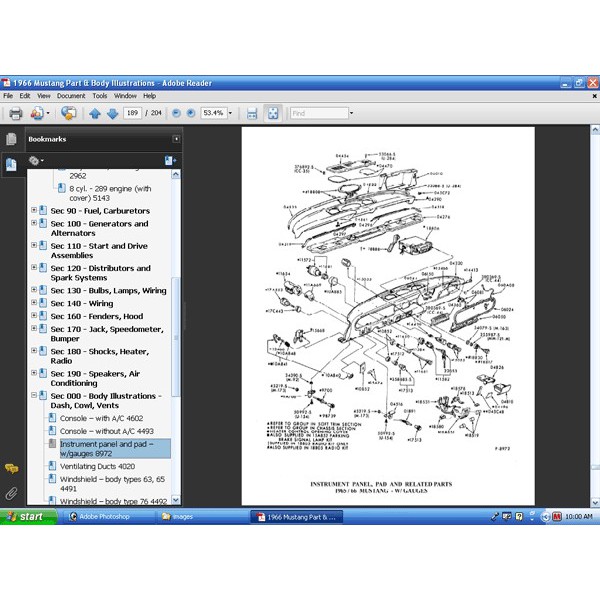Expand Sec 130 - Bulbs, Lamps, Wiring
This screenshot has height=600, width=600.
click(34, 290)
